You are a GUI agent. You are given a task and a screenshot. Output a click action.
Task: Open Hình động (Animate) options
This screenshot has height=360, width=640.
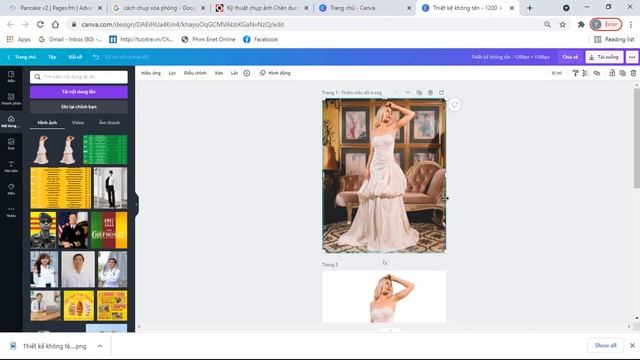pos(275,73)
